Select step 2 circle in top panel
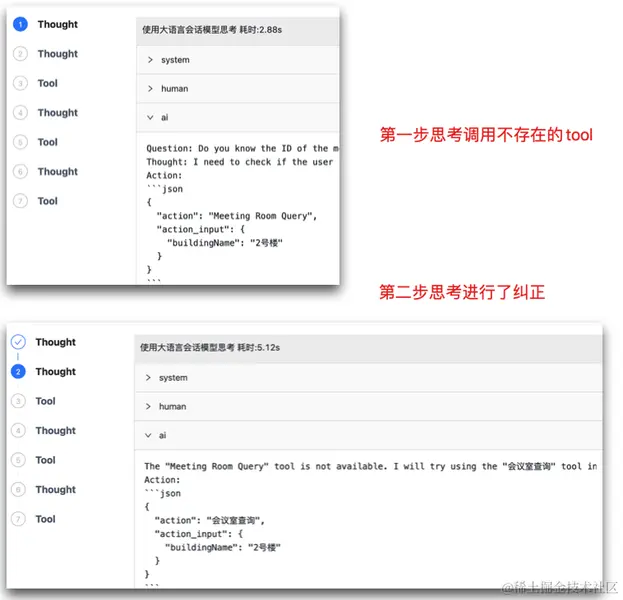 click(x=20, y=54)
